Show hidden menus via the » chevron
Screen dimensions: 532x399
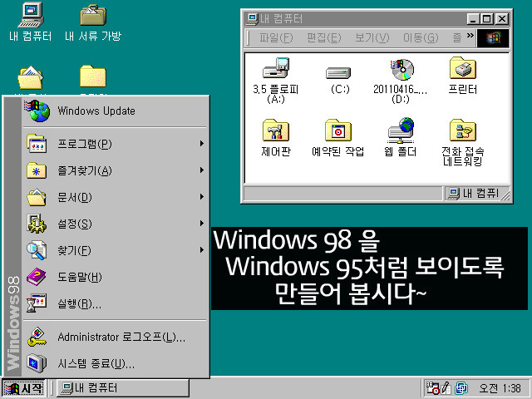pos(470,35)
